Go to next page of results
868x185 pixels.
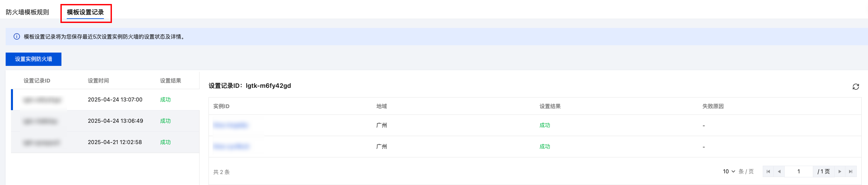click(840, 171)
